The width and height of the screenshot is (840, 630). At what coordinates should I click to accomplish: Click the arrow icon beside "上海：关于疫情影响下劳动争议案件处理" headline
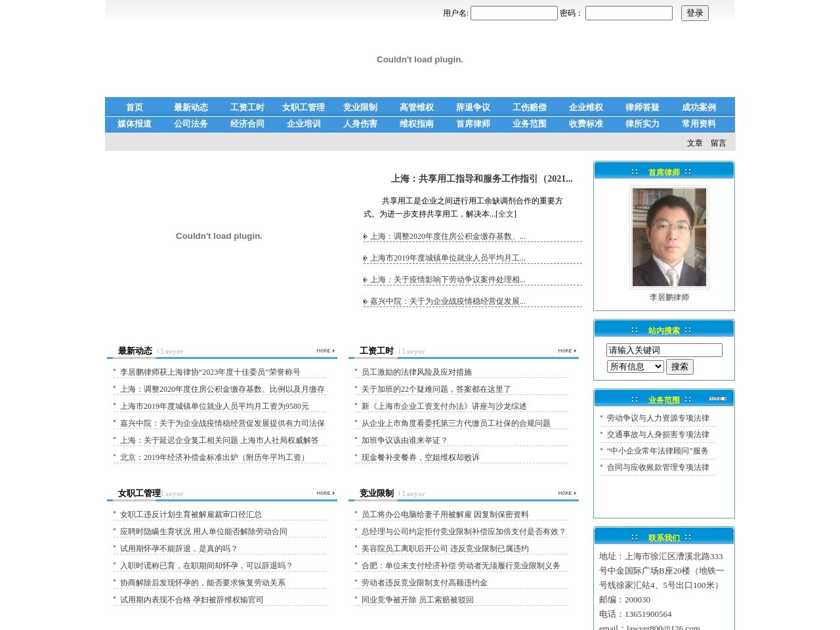point(366,280)
